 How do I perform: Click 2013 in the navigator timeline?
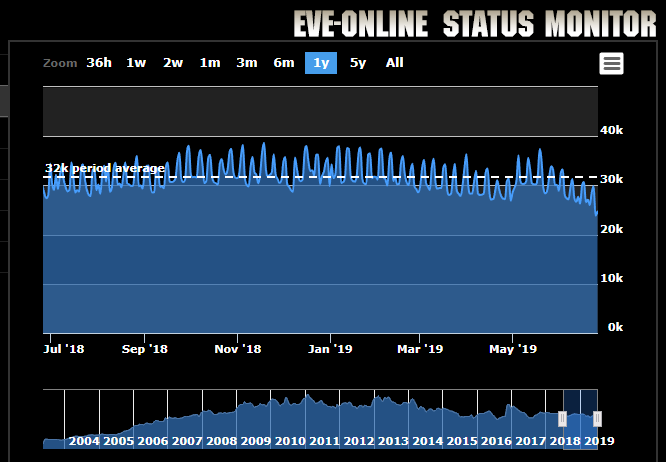coord(393,441)
